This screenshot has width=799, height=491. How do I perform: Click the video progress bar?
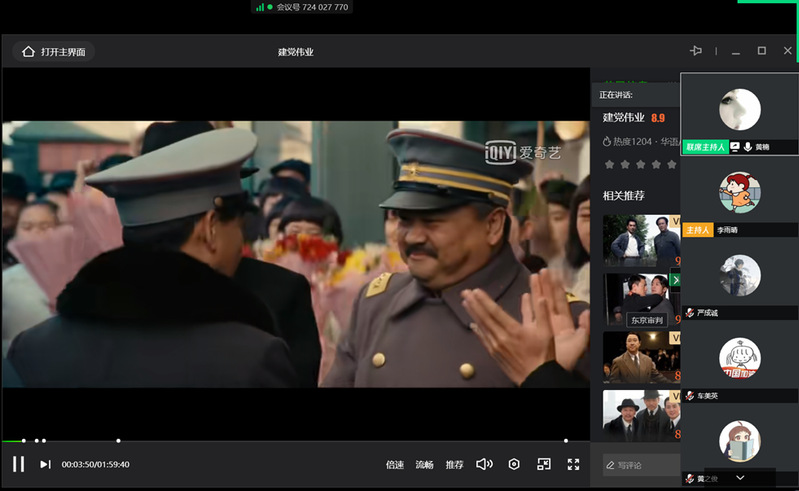point(300,440)
